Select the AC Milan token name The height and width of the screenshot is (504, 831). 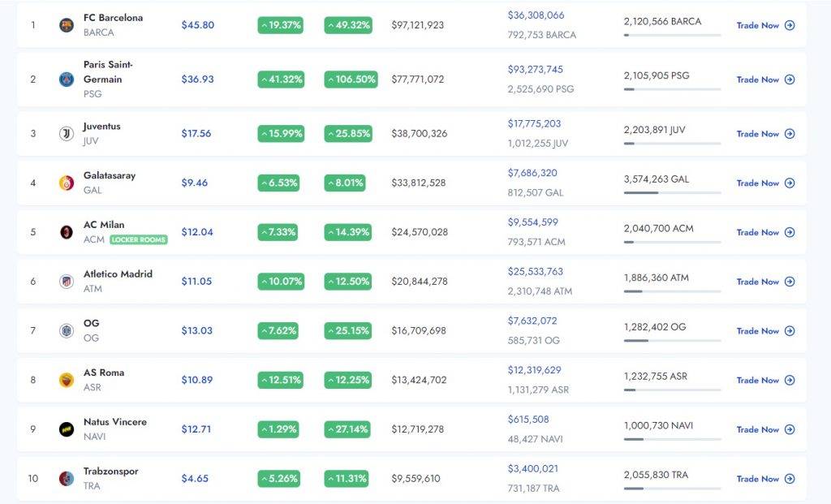tap(104, 225)
